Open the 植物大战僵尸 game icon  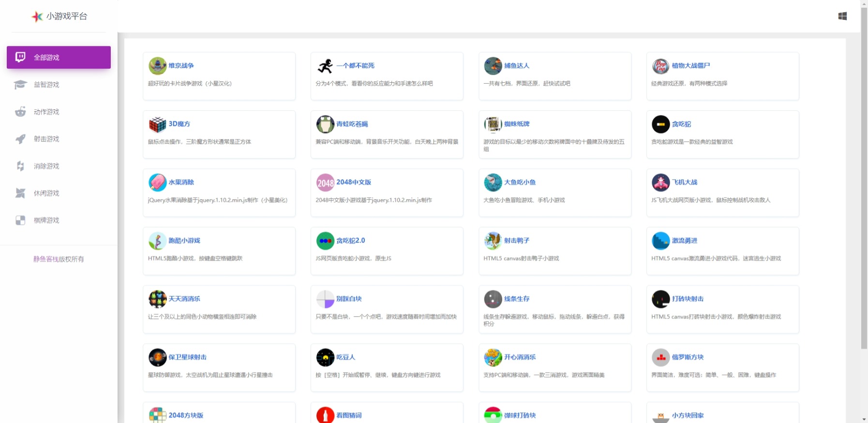(x=660, y=66)
